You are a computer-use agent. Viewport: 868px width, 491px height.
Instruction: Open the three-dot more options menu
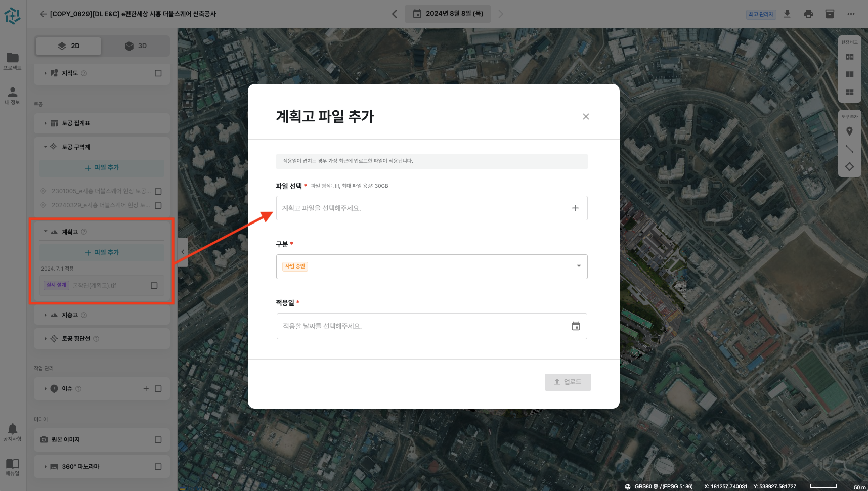click(x=850, y=14)
